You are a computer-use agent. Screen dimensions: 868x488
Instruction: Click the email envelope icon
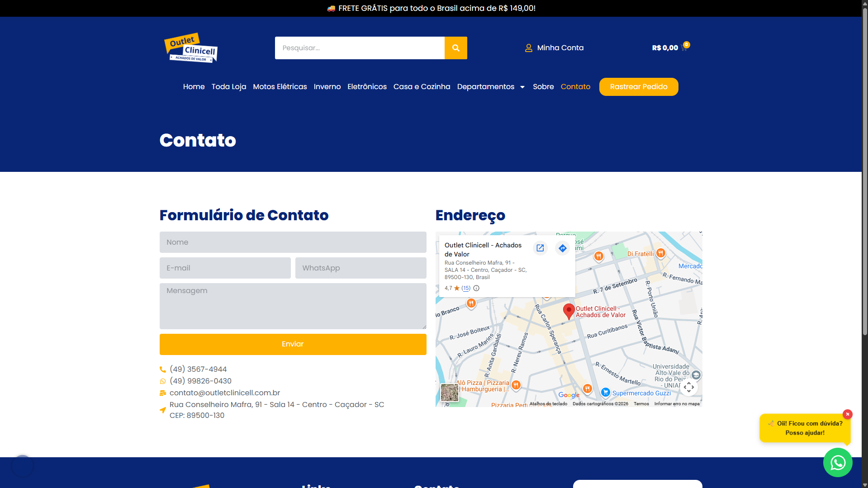click(x=163, y=393)
